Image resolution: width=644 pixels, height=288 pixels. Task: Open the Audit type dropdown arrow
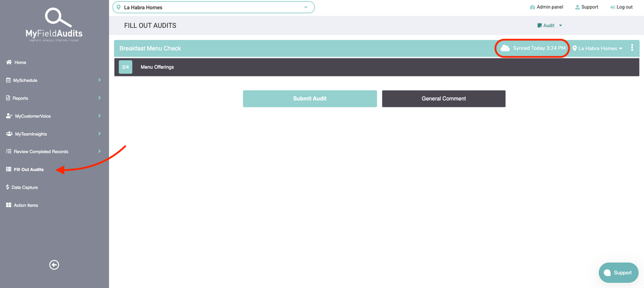point(561,25)
